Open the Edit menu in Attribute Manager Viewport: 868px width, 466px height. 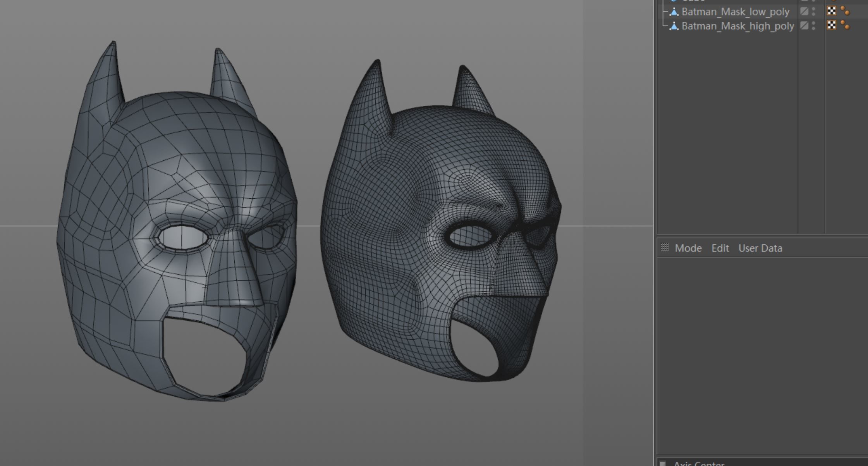[x=720, y=248]
